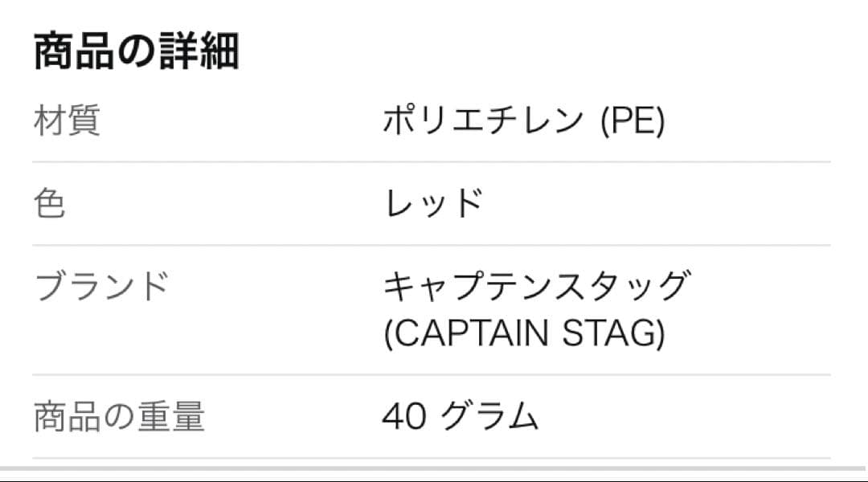Click the divider line below 色 row
Viewport: 868px width, 482px height.
pos(432,245)
